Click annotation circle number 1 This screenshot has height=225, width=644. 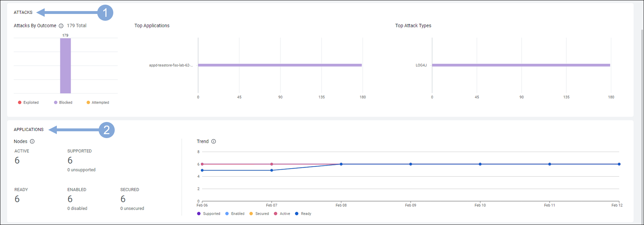[105, 13]
